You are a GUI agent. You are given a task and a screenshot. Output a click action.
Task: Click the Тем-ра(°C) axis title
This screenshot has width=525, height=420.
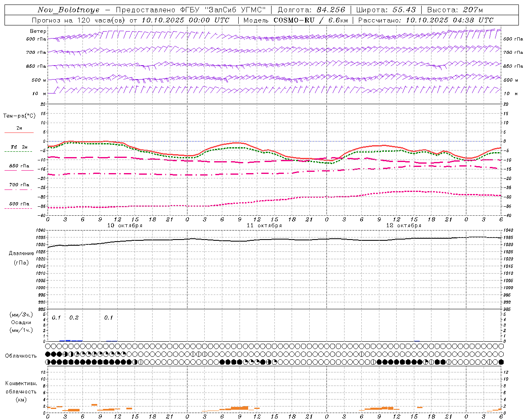19,116
